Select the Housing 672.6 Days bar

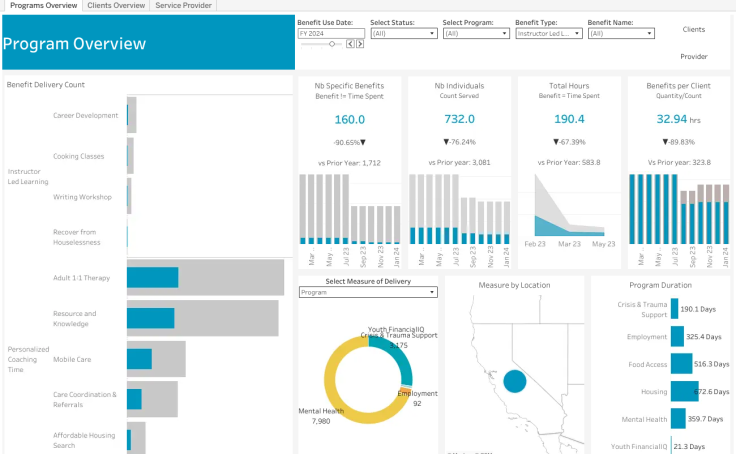684,391
